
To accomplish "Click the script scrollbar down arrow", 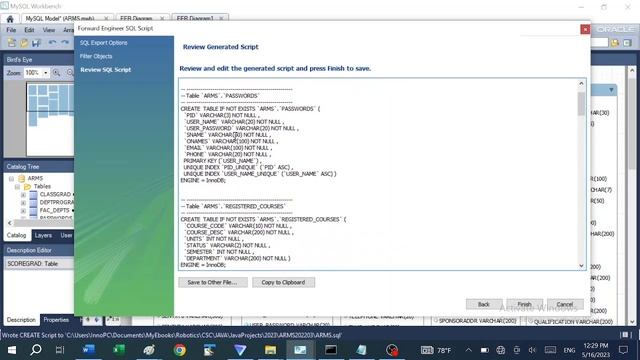I will (581, 266).
